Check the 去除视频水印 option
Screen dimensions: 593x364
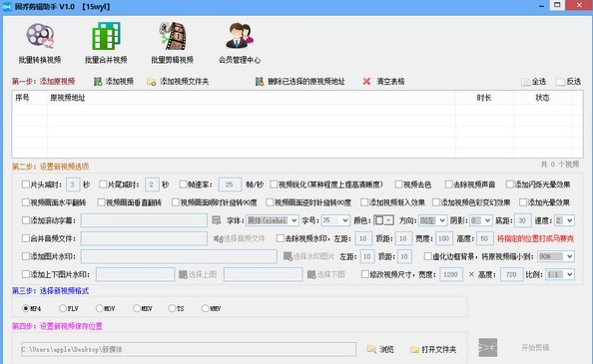click(x=281, y=238)
